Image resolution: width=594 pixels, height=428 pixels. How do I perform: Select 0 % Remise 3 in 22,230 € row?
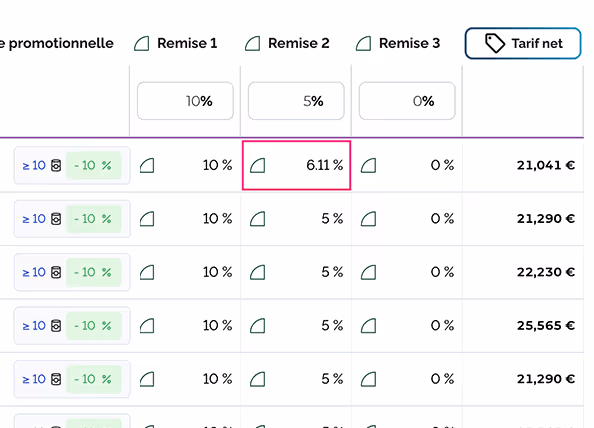coord(442,272)
